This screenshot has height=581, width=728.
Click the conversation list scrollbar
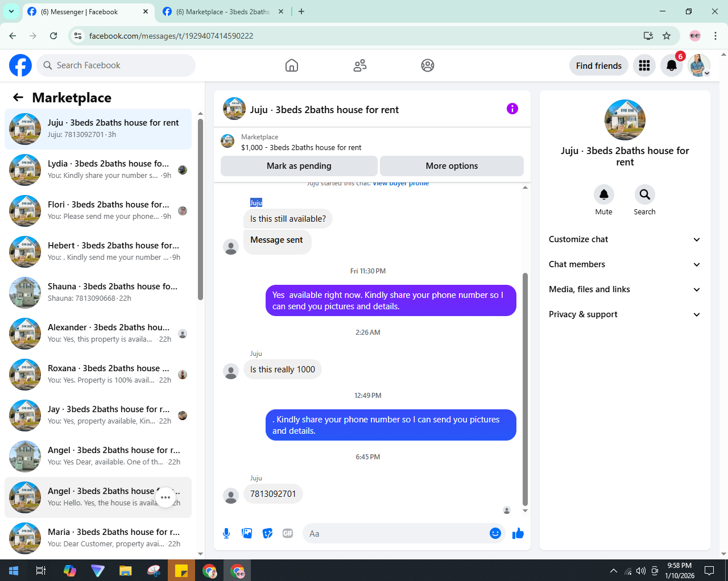click(200, 209)
